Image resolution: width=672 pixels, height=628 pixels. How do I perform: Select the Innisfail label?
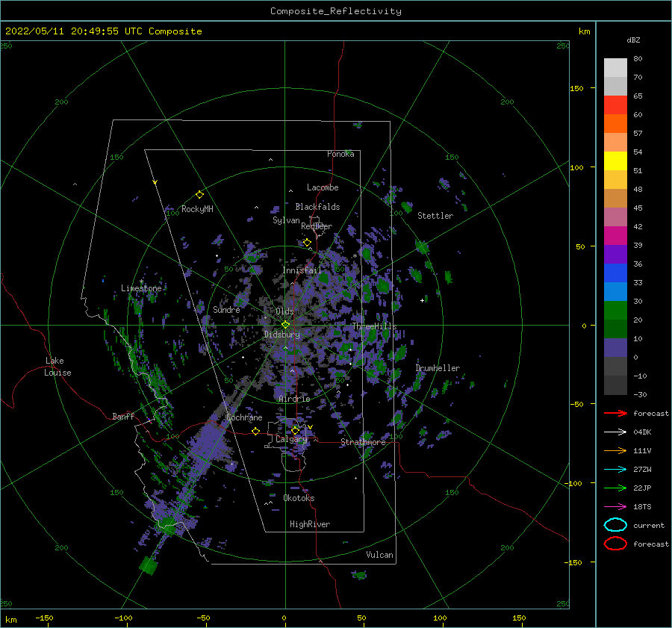(302, 270)
